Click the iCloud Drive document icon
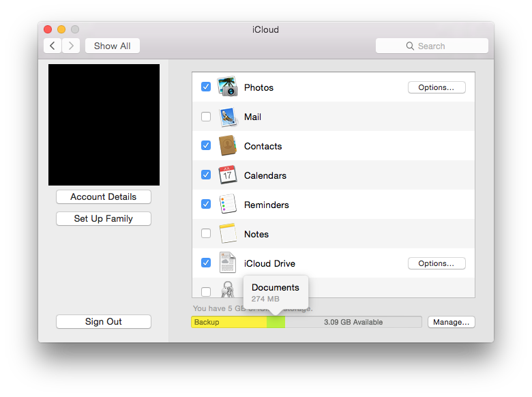The height and width of the screenshot is (397, 532). [227, 263]
